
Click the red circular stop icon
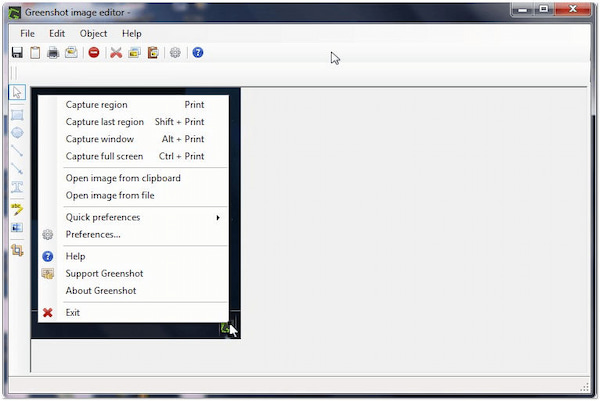click(x=94, y=52)
